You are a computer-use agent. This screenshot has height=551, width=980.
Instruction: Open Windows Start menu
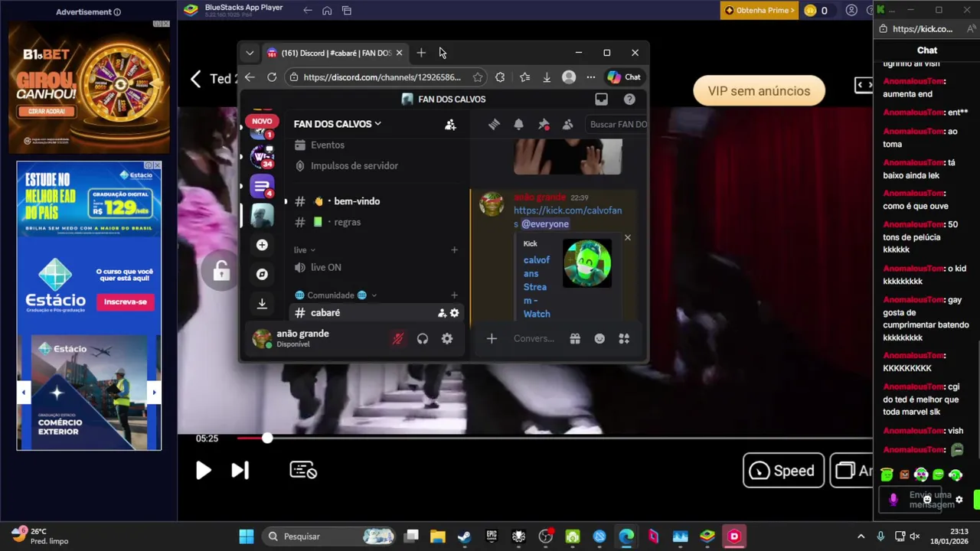(246, 536)
